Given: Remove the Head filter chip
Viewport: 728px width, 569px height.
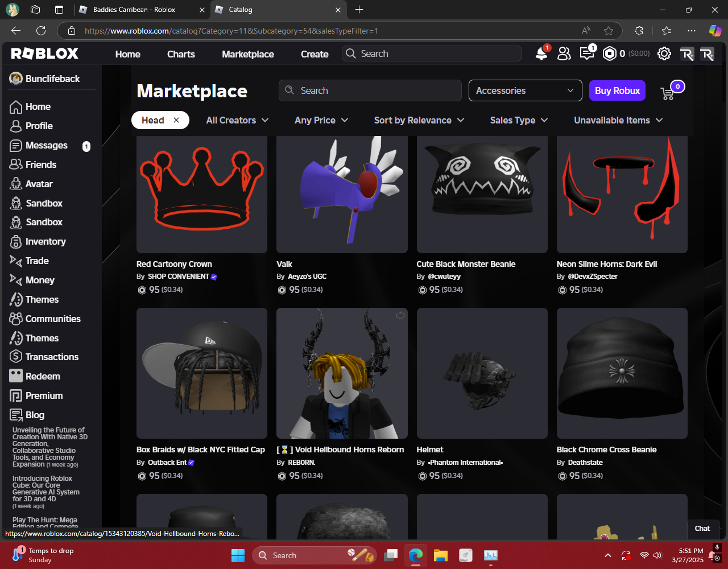Looking at the screenshot, I should coord(176,120).
